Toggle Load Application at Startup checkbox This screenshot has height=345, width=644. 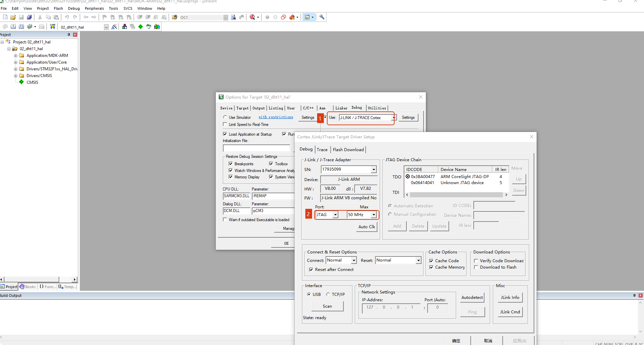pos(225,134)
